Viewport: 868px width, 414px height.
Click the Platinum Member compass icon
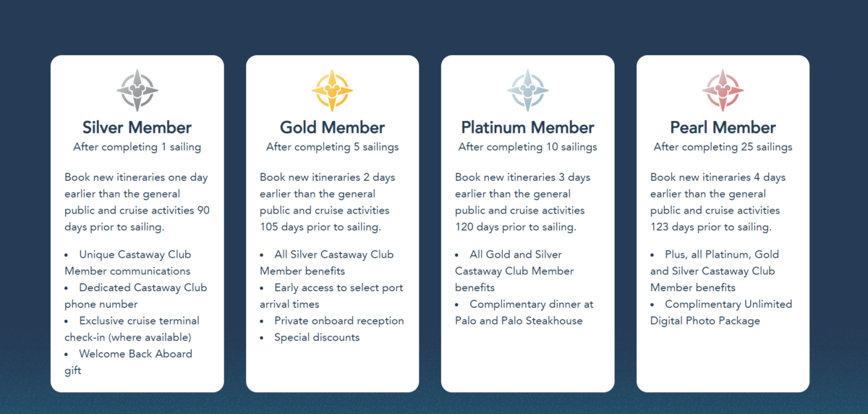pyautogui.click(x=527, y=90)
